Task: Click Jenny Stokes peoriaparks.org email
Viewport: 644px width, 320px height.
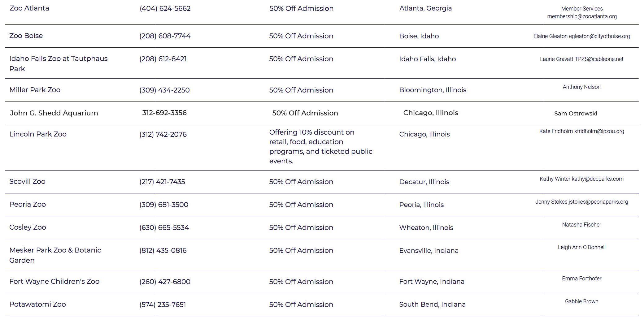Action: (598, 202)
